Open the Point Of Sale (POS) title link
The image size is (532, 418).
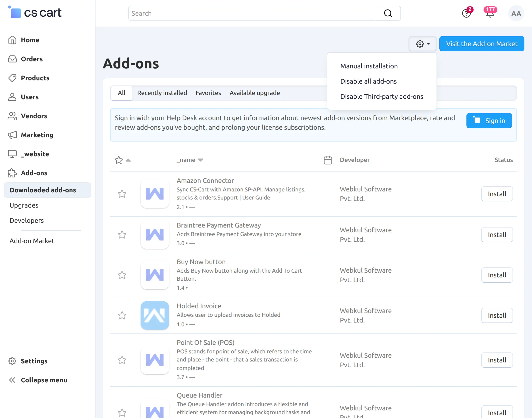(x=205, y=342)
